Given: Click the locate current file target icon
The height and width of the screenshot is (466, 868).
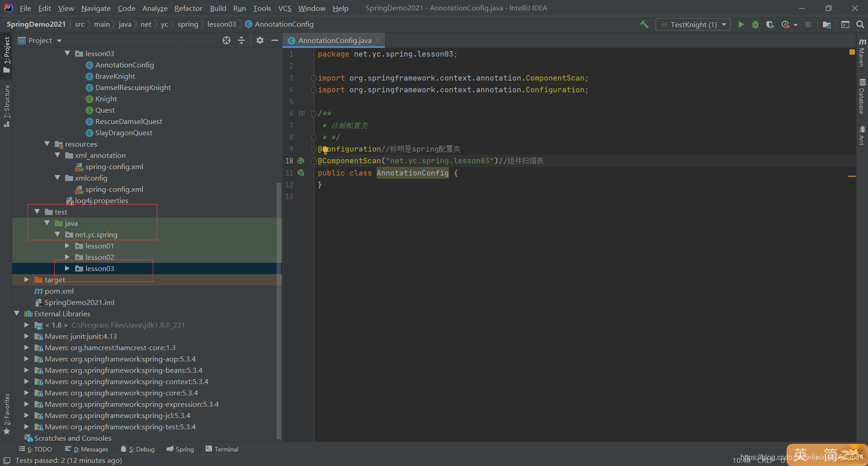Looking at the screenshot, I should click(226, 40).
